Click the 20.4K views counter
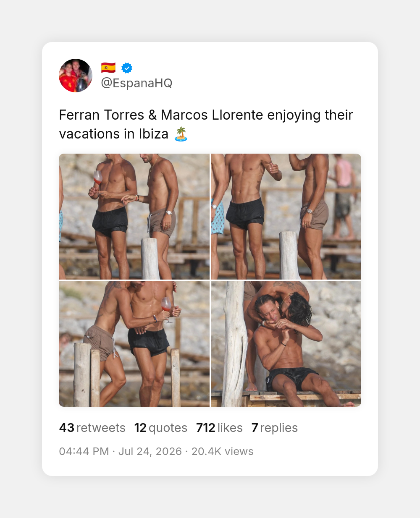 pos(223,451)
